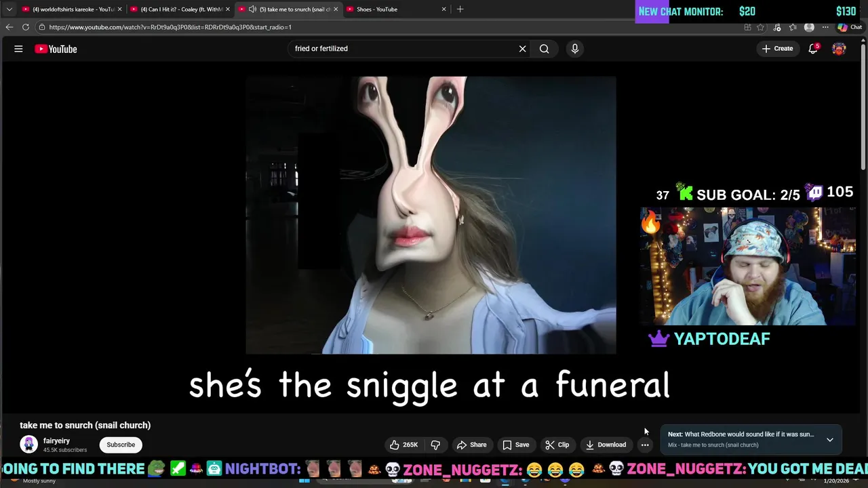868x488 pixels.
Task: Open the account avatar menu
Action: coord(839,49)
